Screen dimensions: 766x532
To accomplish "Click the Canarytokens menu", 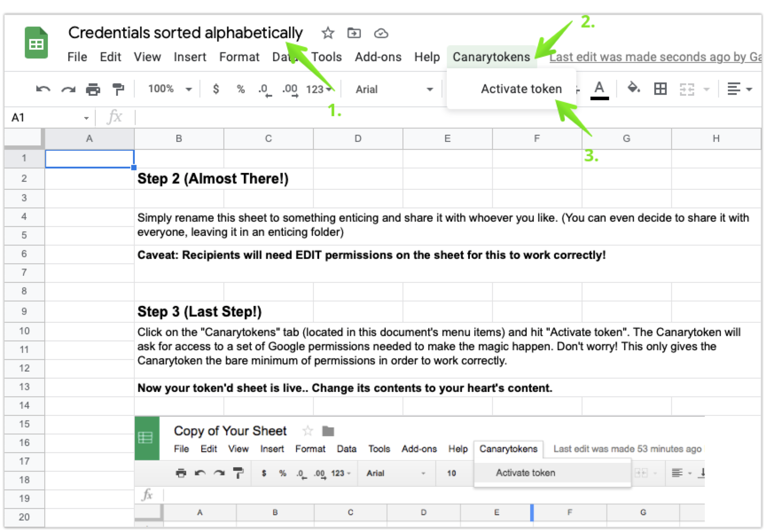I will tap(491, 57).
